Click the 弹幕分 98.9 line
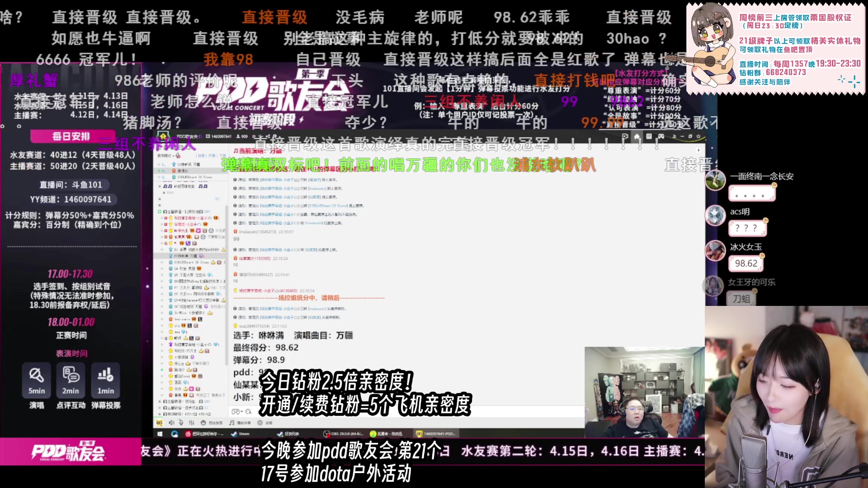The width and height of the screenshot is (868, 488). coord(259,360)
